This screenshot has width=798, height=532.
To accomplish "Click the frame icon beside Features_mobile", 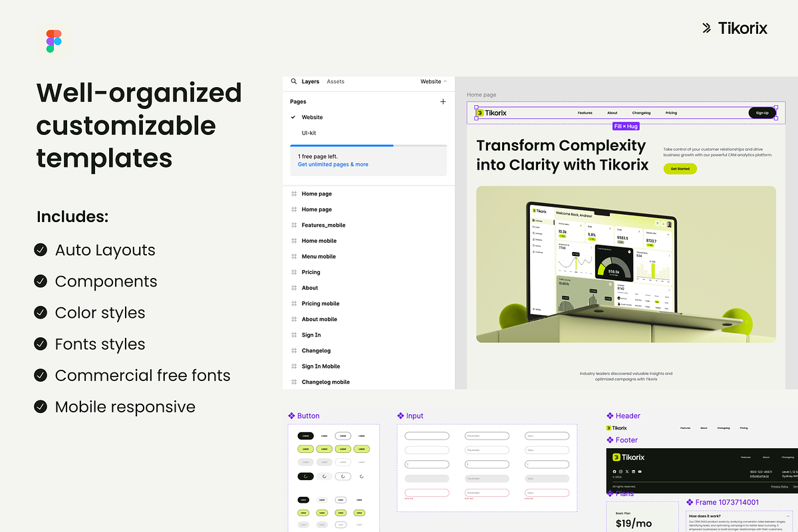I will coord(294,225).
